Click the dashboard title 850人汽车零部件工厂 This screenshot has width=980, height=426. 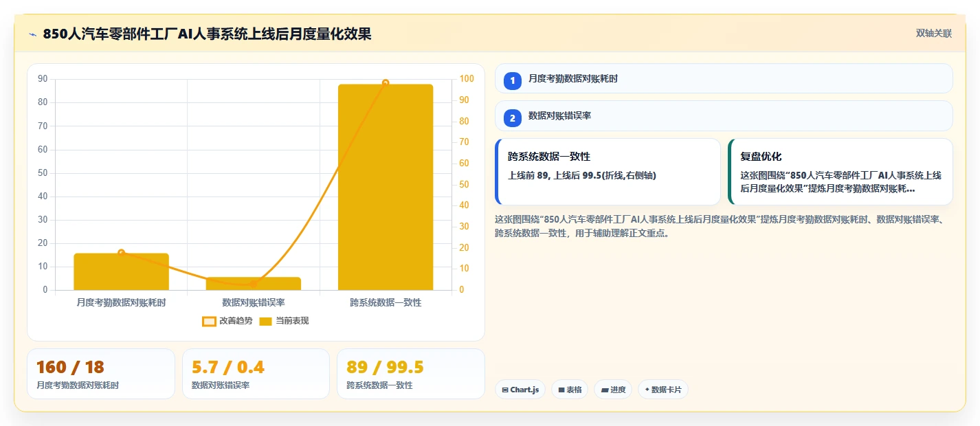tap(207, 34)
